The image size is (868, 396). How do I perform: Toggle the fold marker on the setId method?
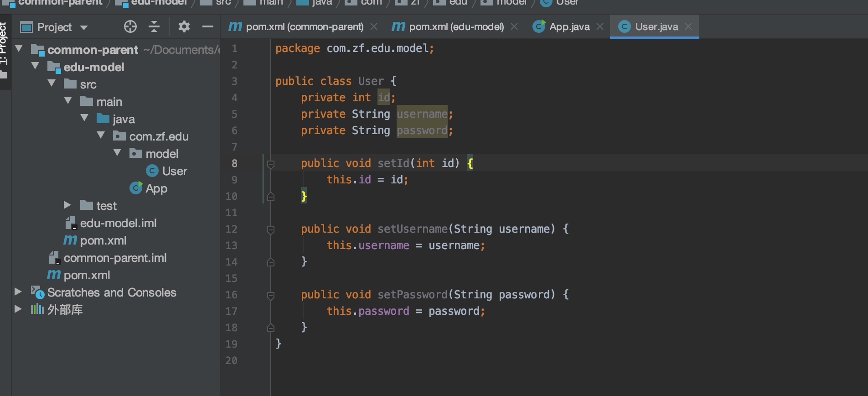(x=270, y=164)
